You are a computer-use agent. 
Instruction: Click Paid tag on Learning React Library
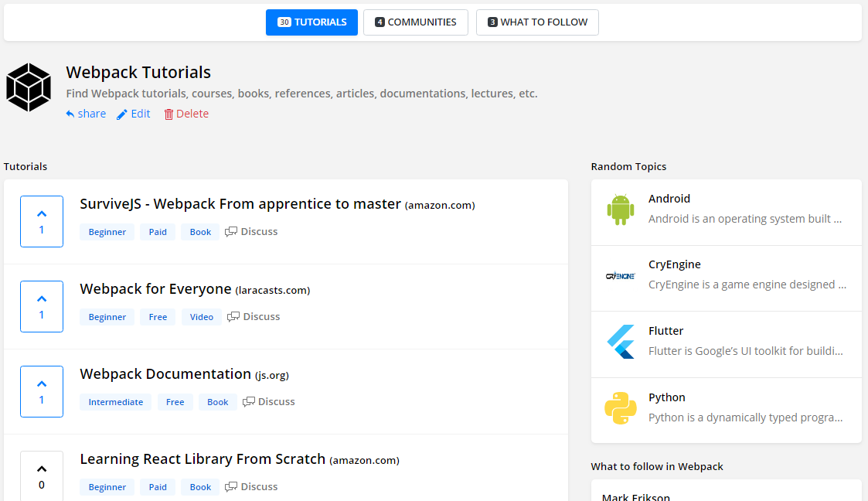click(158, 487)
